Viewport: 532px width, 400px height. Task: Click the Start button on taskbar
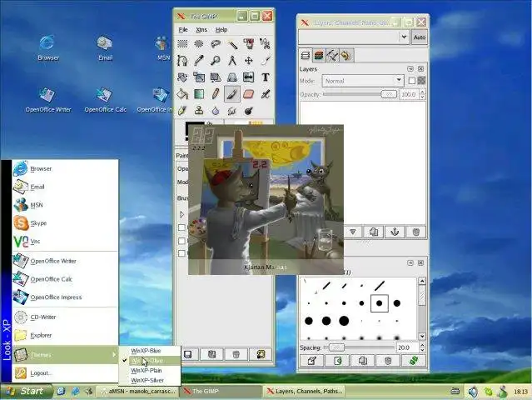pyautogui.click(x=27, y=391)
